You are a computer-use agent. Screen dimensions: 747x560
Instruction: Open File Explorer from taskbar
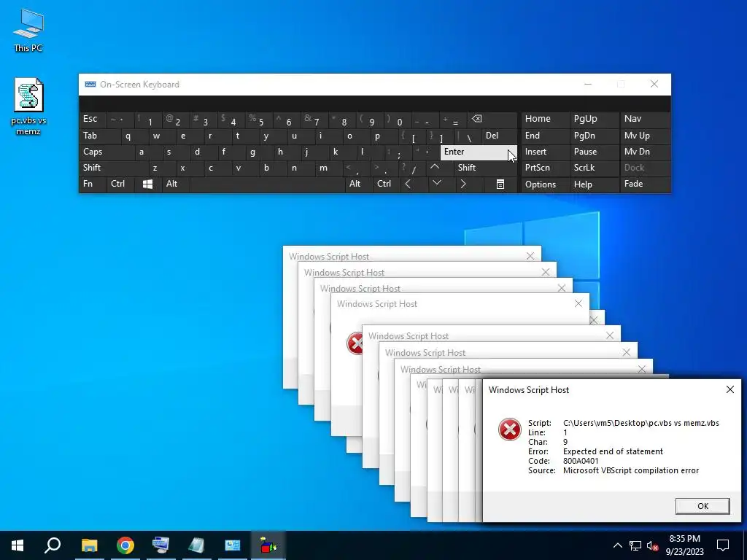pyautogui.click(x=89, y=545)
